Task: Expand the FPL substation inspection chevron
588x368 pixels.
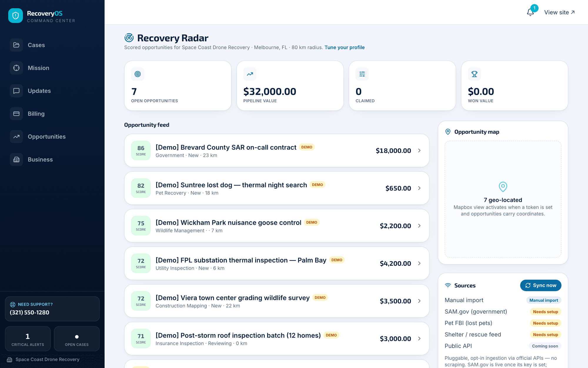Action: (x=419, y=263)
